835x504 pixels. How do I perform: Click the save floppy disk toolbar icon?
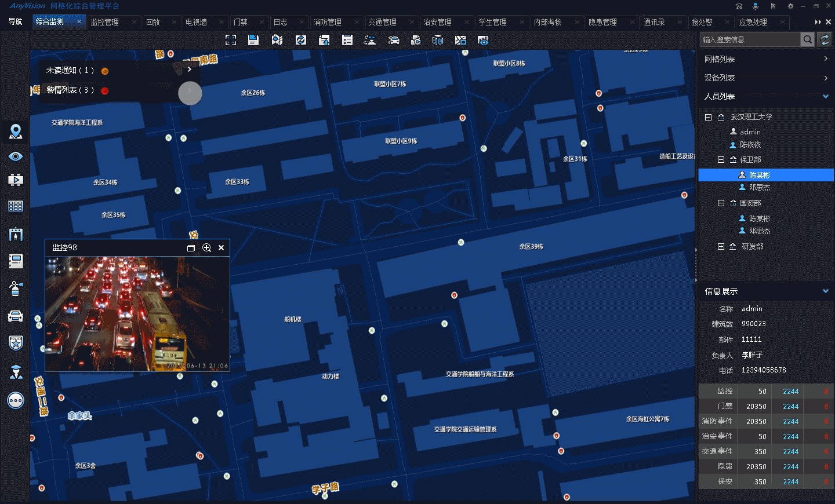tap(253, 40)
